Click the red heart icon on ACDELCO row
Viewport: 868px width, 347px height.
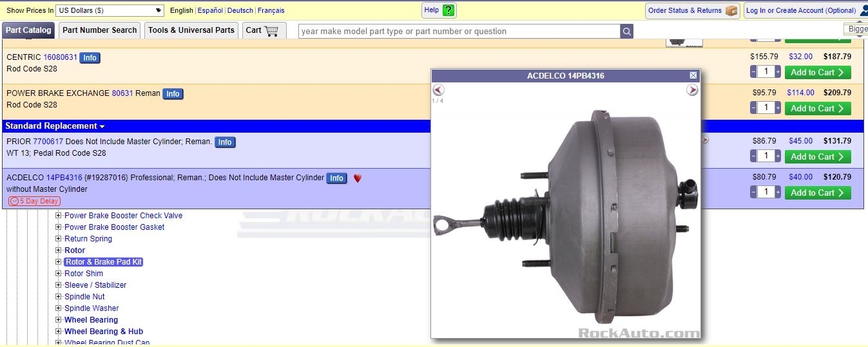tap(358, 178)
